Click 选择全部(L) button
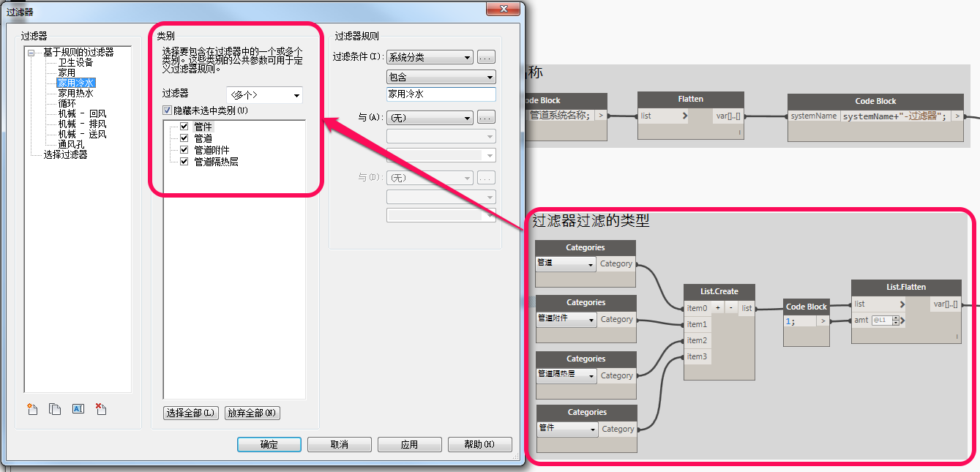This screenshot has width=980, height=472. [x=190, y=413]
